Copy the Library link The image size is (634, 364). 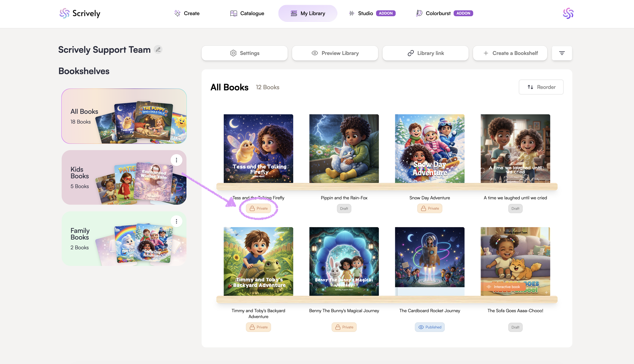(x=425, y=53)
